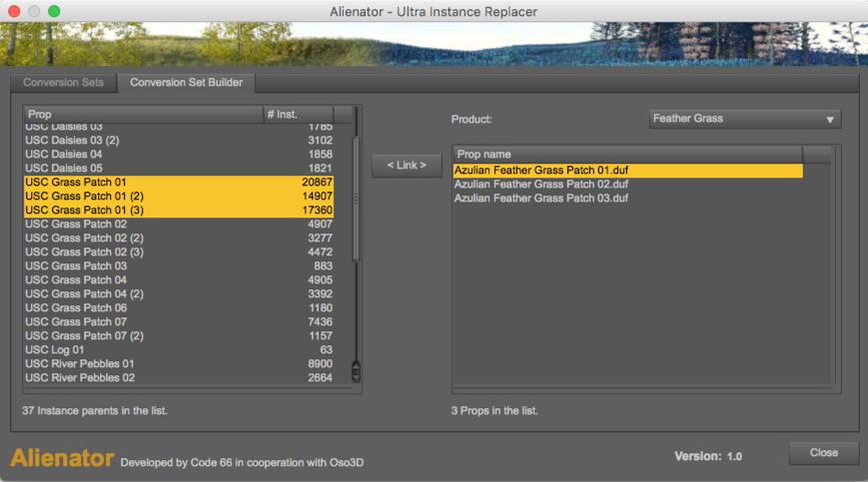Select the Conversion Set Builder tab
This screenshot has width=868, height=482.
[186, 83]
